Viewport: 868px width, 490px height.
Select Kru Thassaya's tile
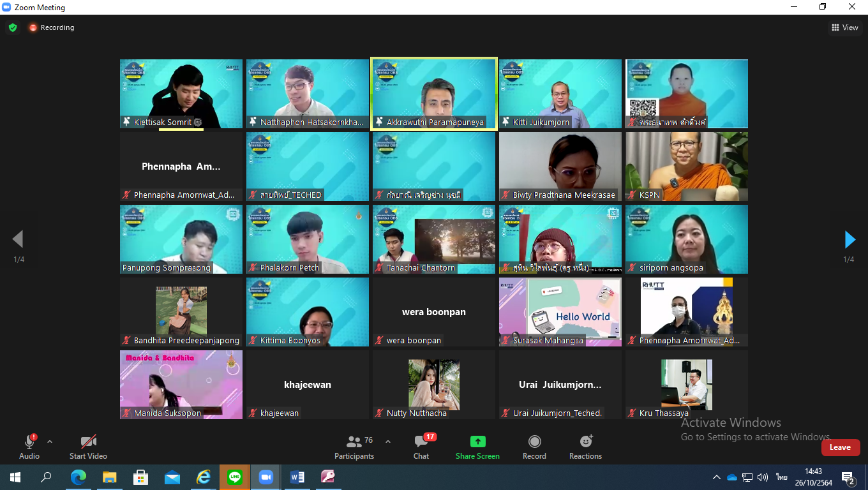687,385
